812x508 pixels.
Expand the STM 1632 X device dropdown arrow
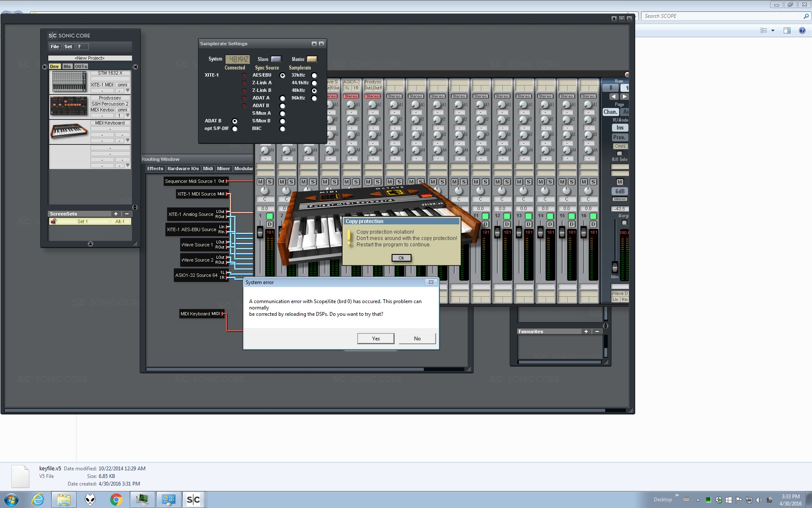click(x=127, y=91)
